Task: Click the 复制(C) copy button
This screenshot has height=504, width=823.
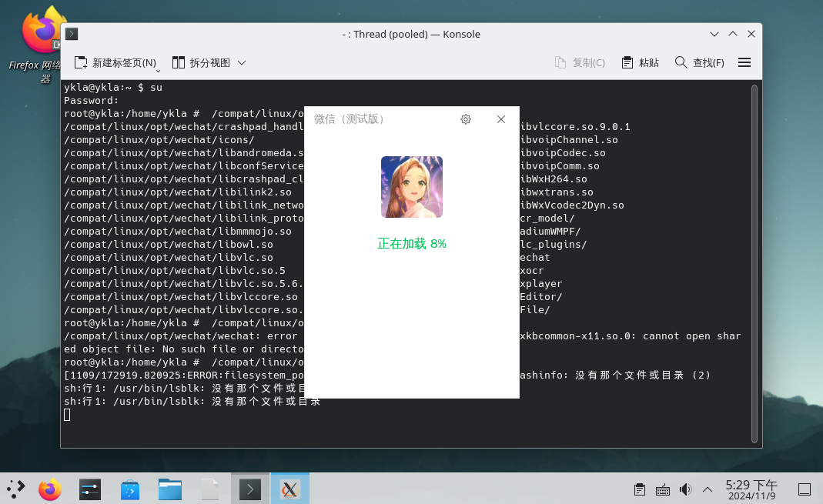Action: pyautogui.click(x=580, y=63)
